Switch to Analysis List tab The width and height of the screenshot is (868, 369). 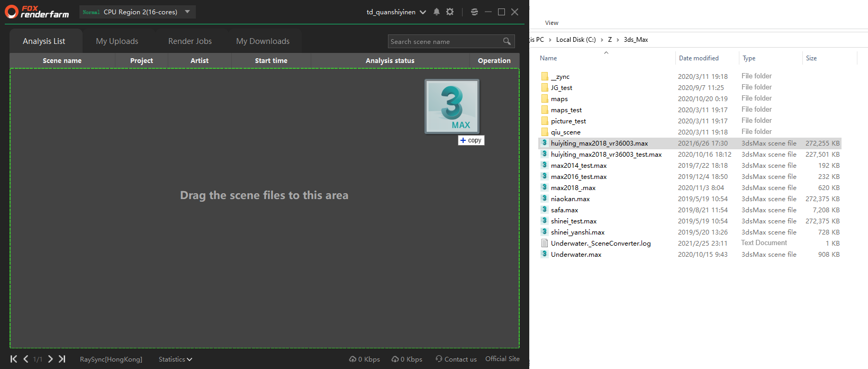[x=44, y=41]
